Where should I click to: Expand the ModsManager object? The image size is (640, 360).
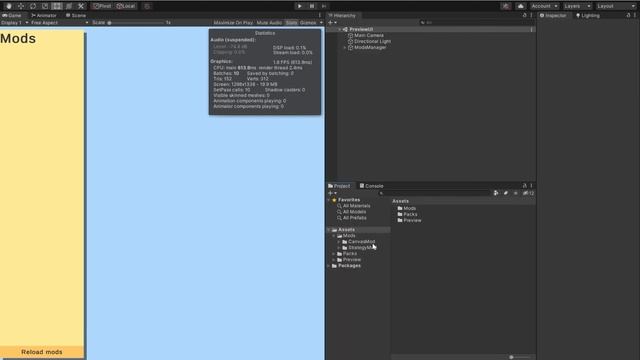point(344,47)
